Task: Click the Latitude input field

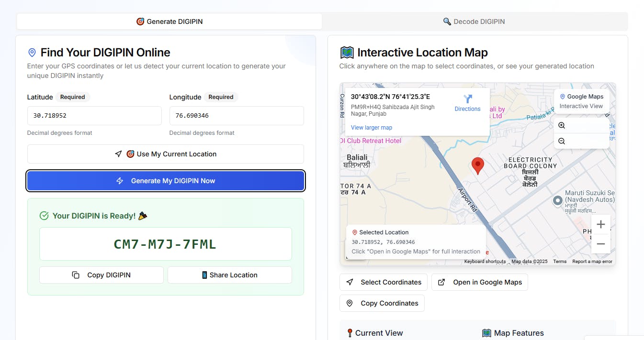Action: tap(94, 116)
